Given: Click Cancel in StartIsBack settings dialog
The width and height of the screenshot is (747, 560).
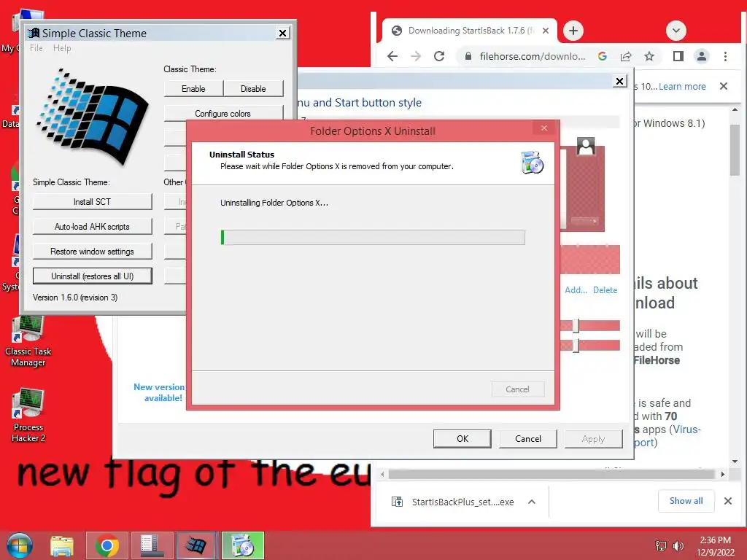Looking at the screenshot, I should [x=528, y=438].
